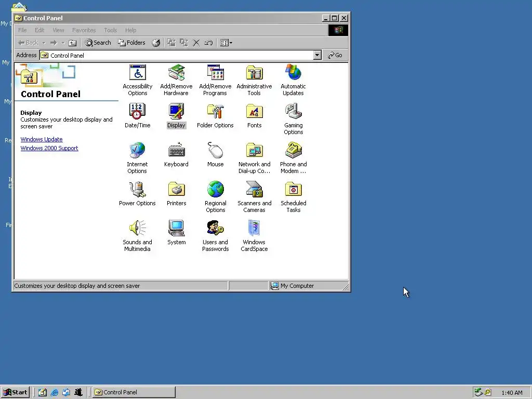Click the Go button
532x399 pixels.
[335, 55]
